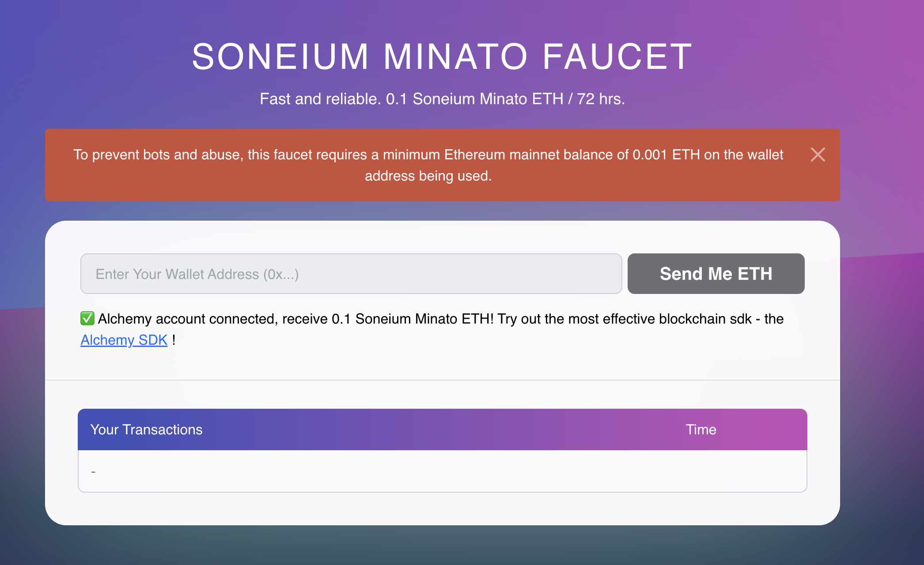
Task: Click the Your Transactions column header
Action: [146, 429]
